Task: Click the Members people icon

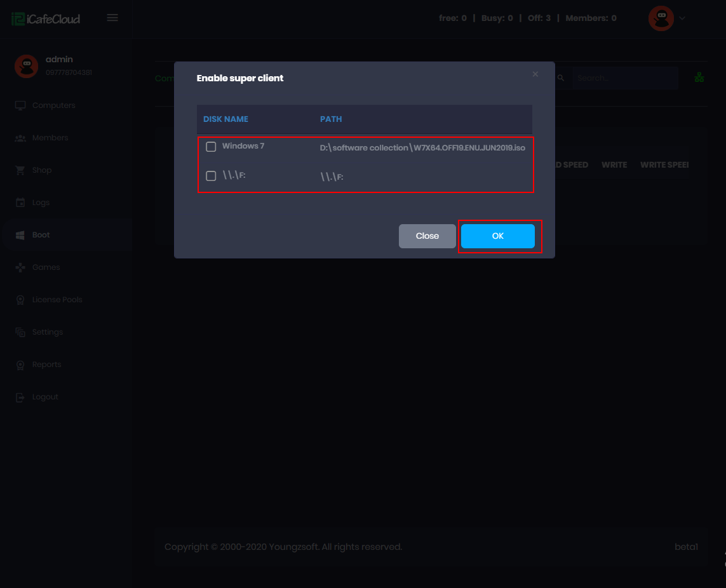Action: (20, 138)
